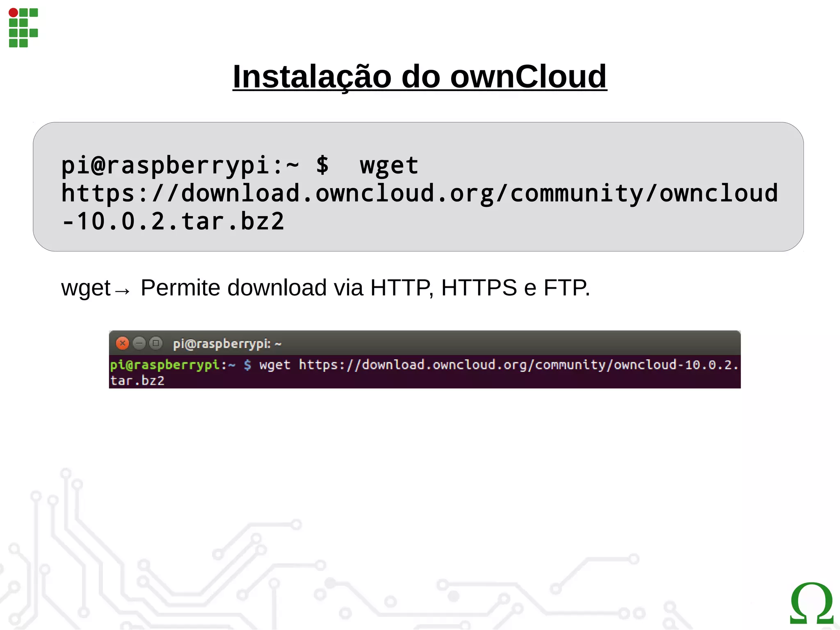Click the terminal wget URL command text

point(499,365)
